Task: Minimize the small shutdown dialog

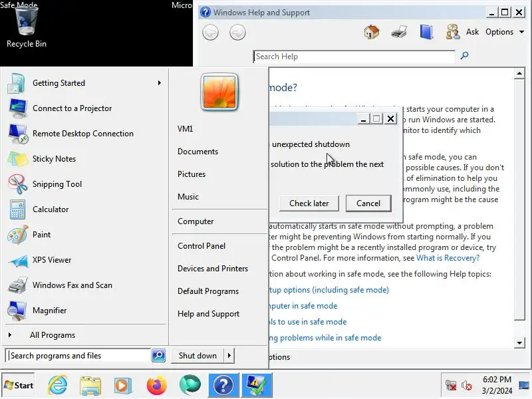Action: click(x=363, y=118)
